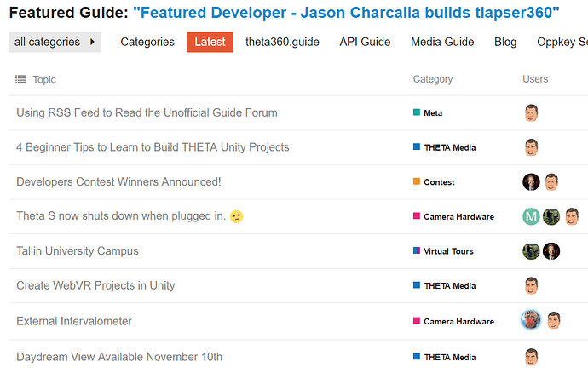
Task: Go to the Blog nav item
Action: click(505, 42)
